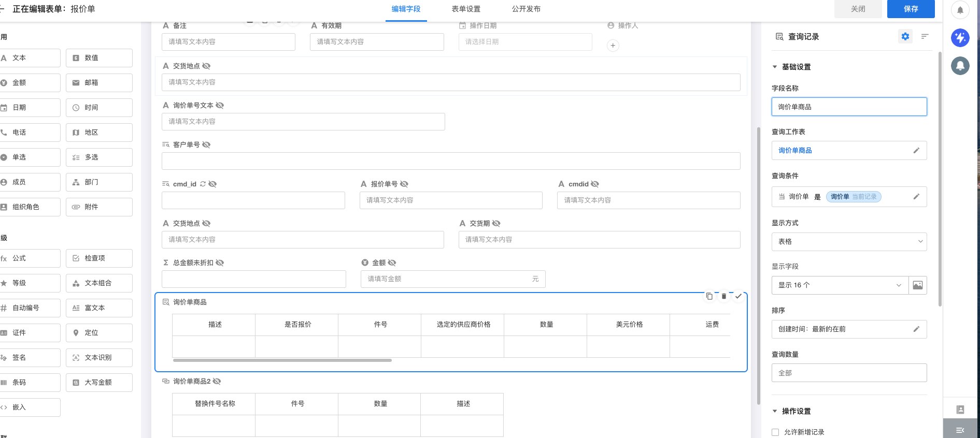
Task: Click the 字段名称 input containing 询价单商品
Action: [849, 107]
